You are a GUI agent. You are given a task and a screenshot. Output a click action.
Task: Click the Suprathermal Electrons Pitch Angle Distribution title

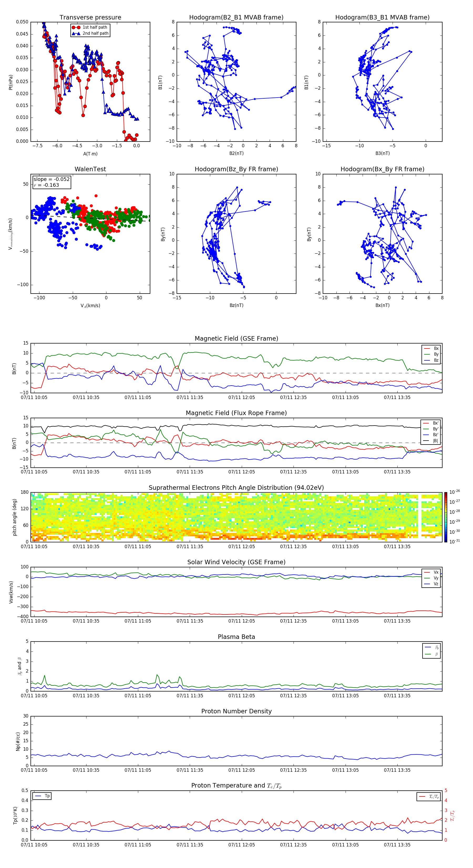click(x=236, y=488)
